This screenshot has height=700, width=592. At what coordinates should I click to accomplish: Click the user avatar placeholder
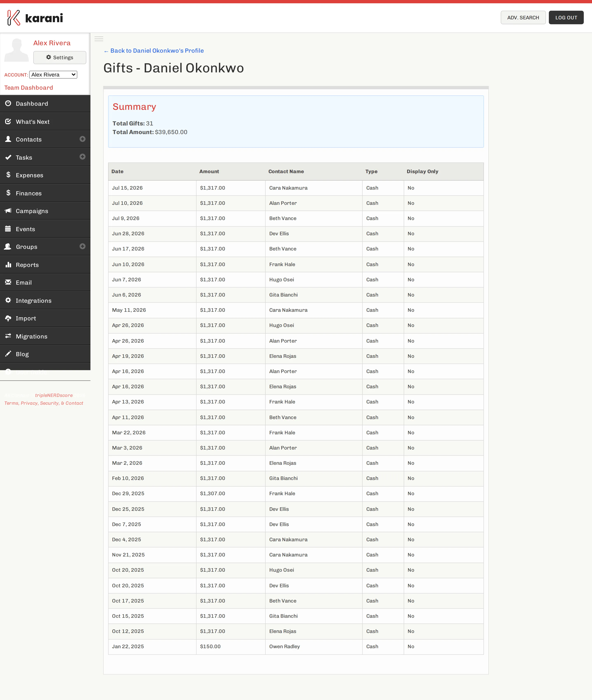coord(16,50)
